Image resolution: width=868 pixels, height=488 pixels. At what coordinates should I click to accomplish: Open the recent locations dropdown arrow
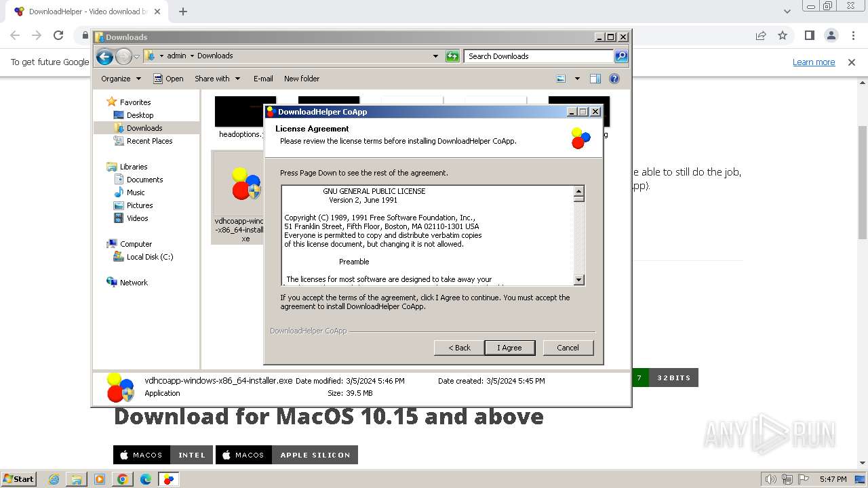[136, 56]
